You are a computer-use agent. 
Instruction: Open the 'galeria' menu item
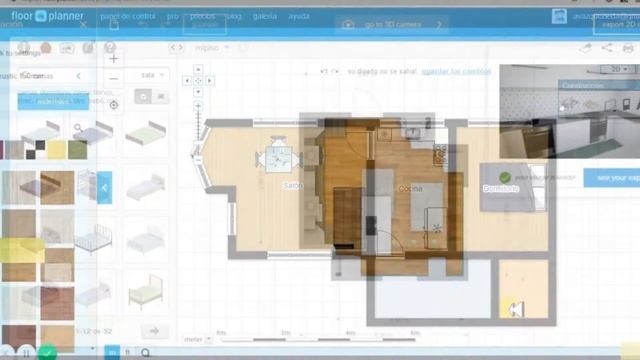coord(265,16)
